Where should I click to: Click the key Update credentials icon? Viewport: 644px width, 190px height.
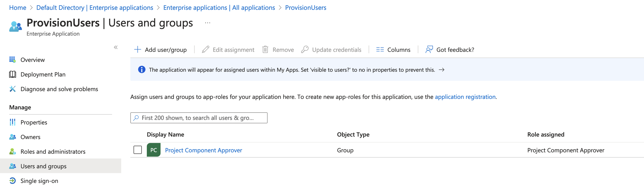coord(305,49)
